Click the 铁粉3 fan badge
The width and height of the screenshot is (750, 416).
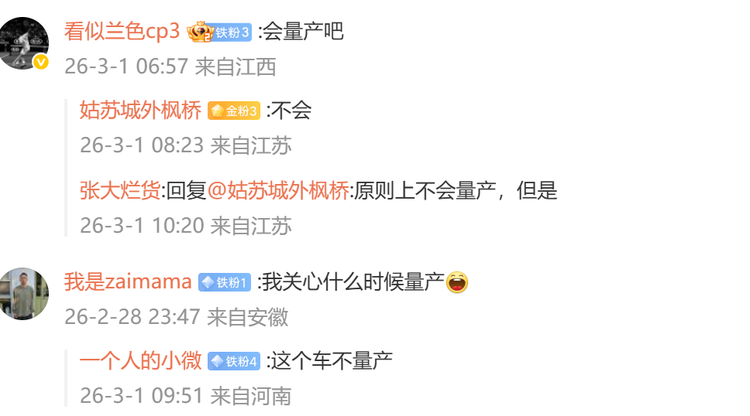230,33
